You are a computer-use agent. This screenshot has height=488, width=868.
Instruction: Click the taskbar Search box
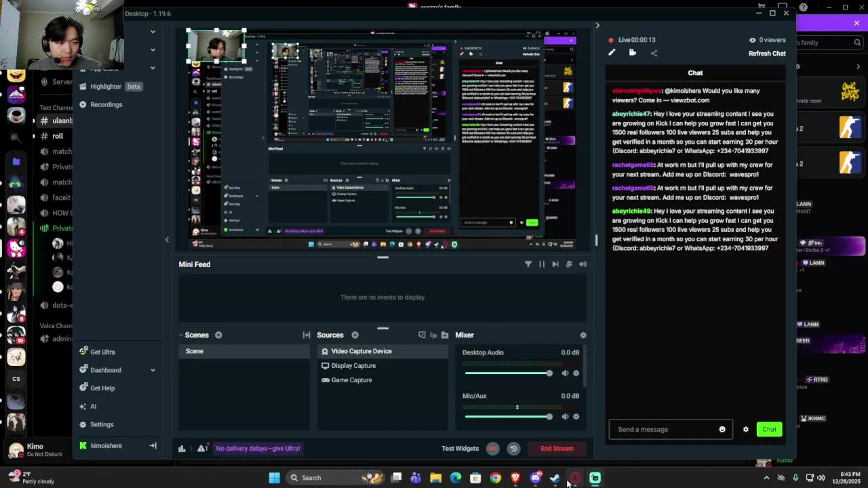(336, 478)
